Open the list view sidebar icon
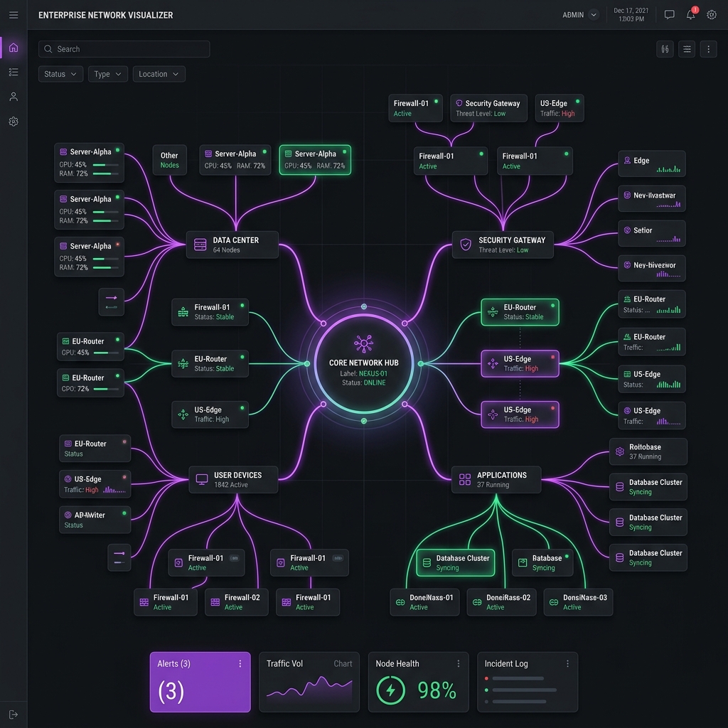The height and width of the screenshot is (728, 728). click(x=14, y=72)
